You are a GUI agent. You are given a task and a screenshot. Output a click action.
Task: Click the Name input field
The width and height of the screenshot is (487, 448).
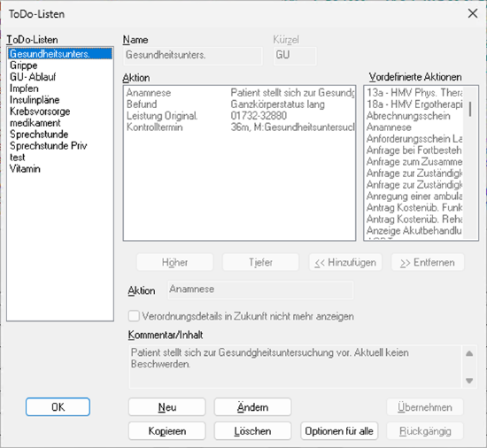pyautogui.click(x=193, y=56)
